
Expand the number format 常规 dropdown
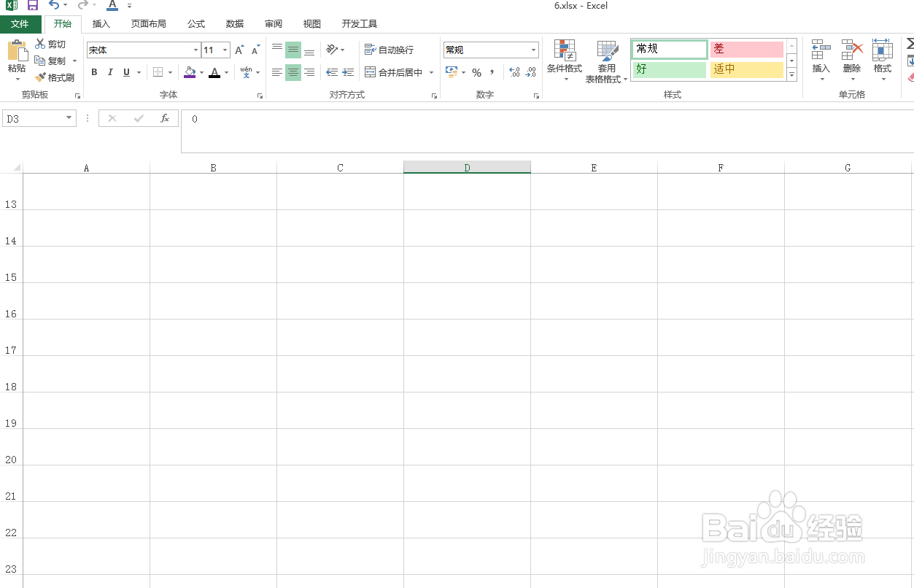coord(534,50)
